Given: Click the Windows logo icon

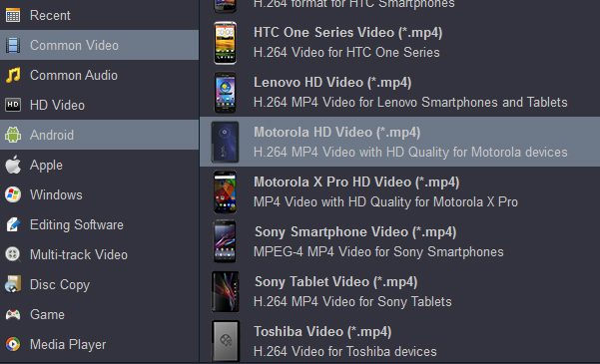Looking at the screenshot, I should (13, 194).
